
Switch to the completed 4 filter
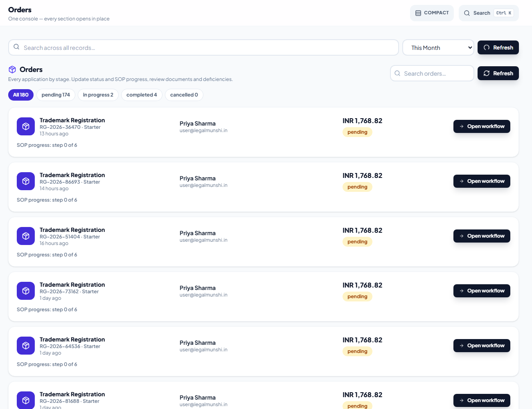[142, 95]
